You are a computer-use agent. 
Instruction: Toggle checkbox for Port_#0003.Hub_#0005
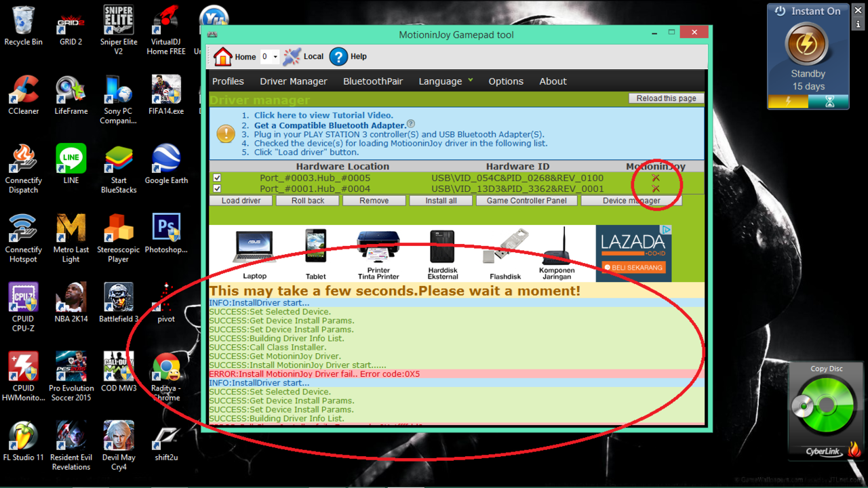coord(217,178)
